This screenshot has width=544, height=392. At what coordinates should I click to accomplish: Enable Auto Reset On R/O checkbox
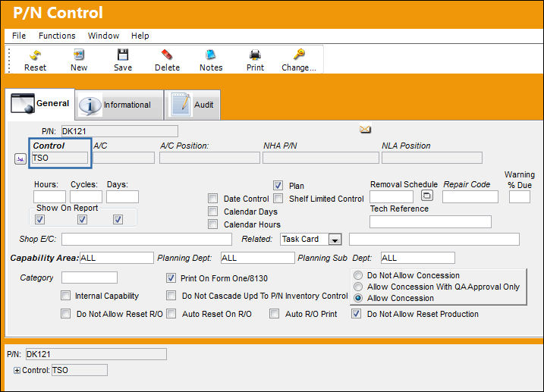click(171, 314)
